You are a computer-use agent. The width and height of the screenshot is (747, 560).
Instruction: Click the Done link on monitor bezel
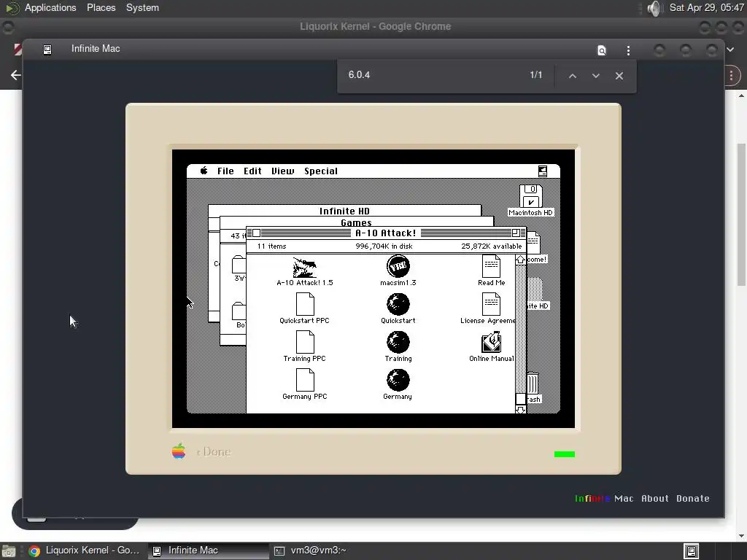214,451
